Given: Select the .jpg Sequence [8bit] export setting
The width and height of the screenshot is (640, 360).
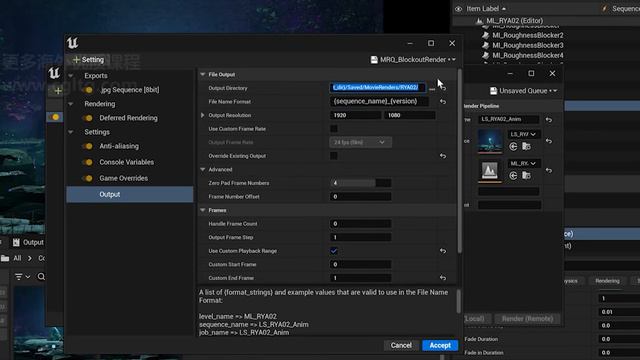Looking at the screenshot, I should coord(130,90).
